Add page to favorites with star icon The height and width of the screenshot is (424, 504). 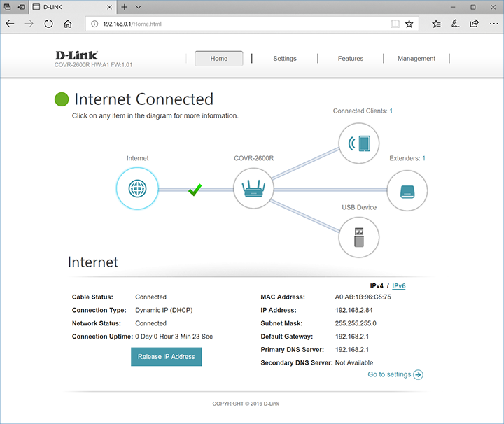click(409, 23)
